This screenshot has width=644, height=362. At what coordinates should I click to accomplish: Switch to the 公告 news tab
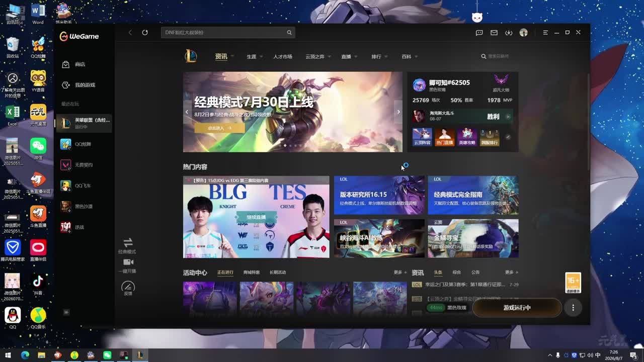pos(475,273)
